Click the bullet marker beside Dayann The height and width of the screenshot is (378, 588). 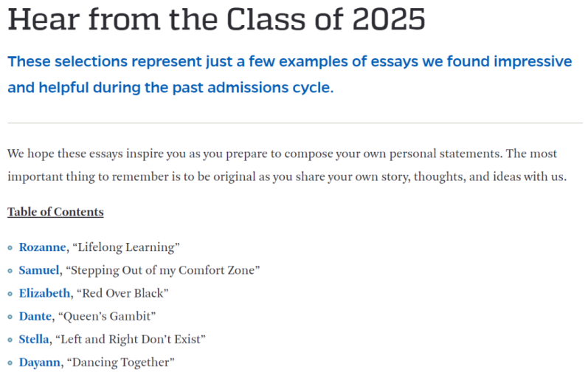pos(10,363)
